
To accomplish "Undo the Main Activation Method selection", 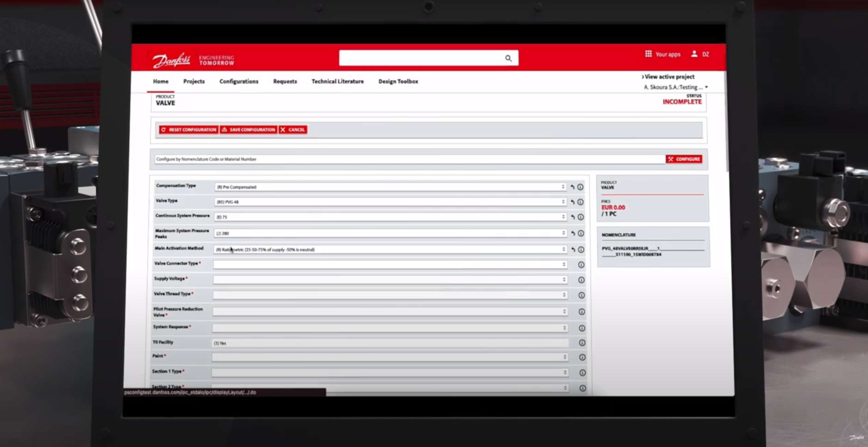I will pyautogui.click(x=573, y=249).
